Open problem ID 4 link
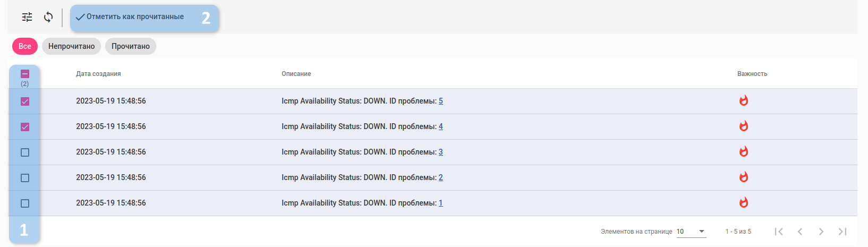 pos(441,126)
